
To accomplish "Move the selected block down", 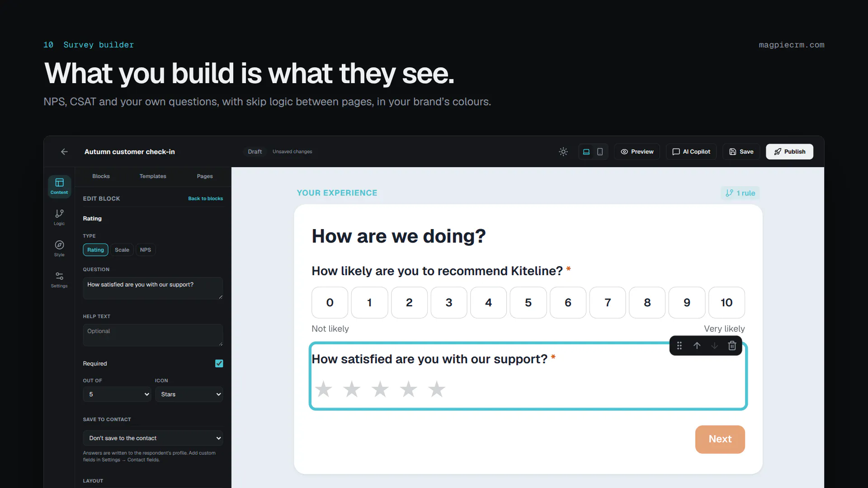I will click(714, 346).
